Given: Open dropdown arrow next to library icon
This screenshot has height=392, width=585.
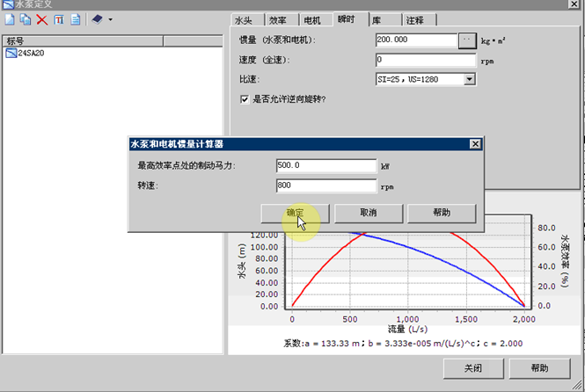Looking at the screenshot, I should point(111,19).
